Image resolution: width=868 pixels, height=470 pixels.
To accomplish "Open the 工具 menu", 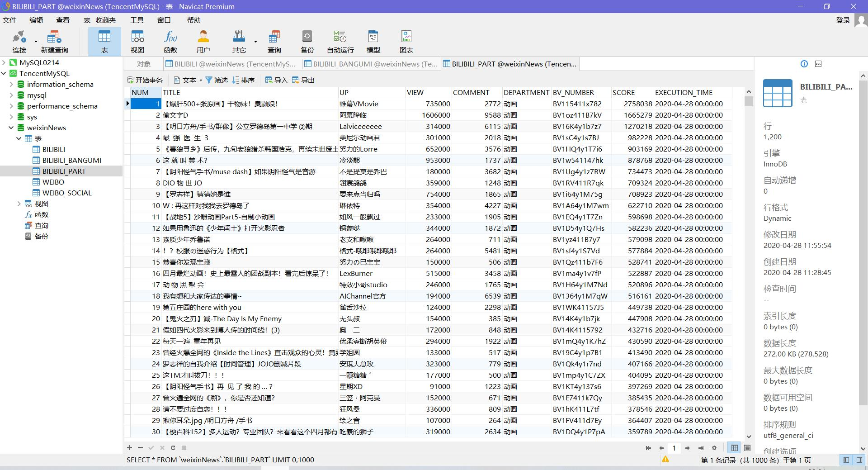I will (137, 20).
